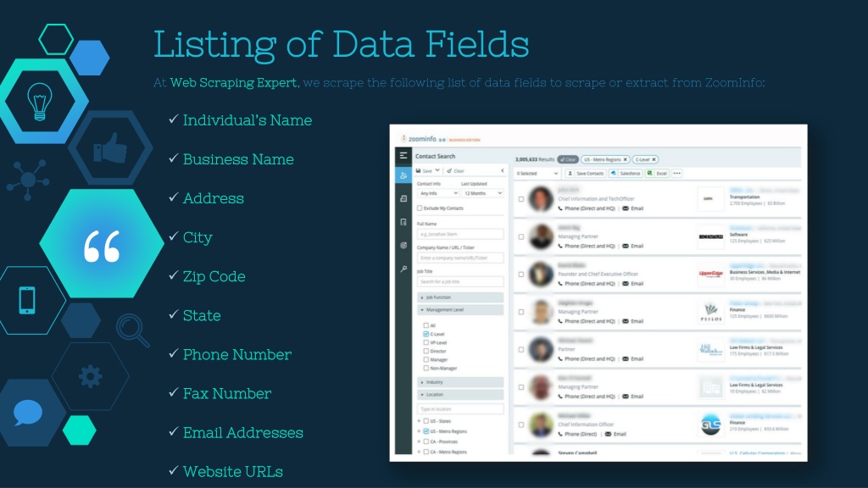The width and height of the screenshot is (868, 488).
Task: Expand the Job Function filter section
Action: (x=460, y=297)
